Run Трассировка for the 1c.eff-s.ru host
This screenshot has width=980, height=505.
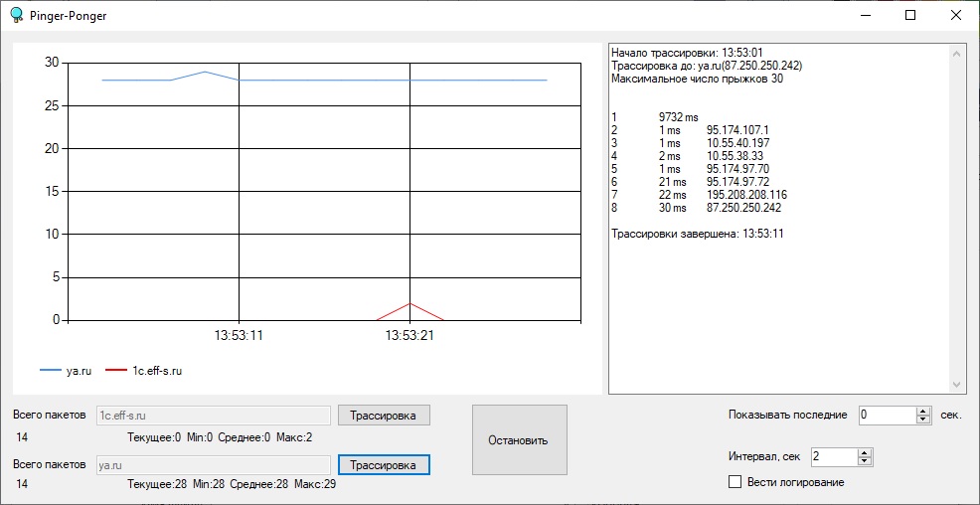[x=384, y=415]
